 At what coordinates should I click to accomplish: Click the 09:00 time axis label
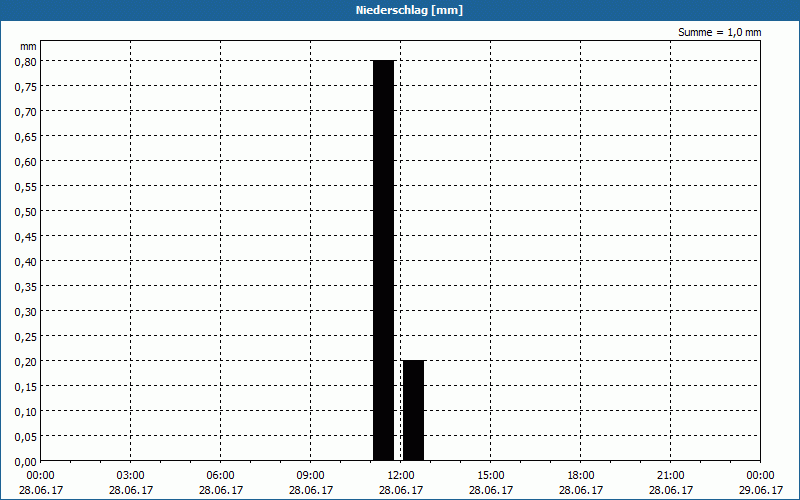click(310, 475)
